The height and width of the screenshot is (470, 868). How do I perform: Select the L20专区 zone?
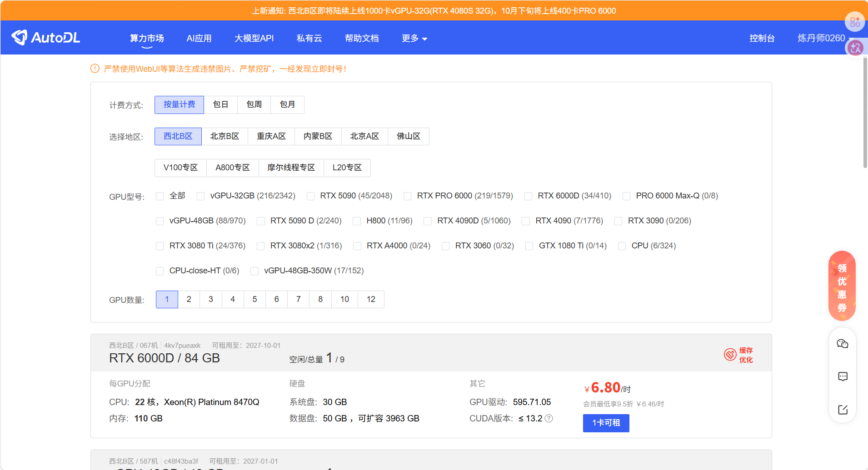tap(347, 168)
